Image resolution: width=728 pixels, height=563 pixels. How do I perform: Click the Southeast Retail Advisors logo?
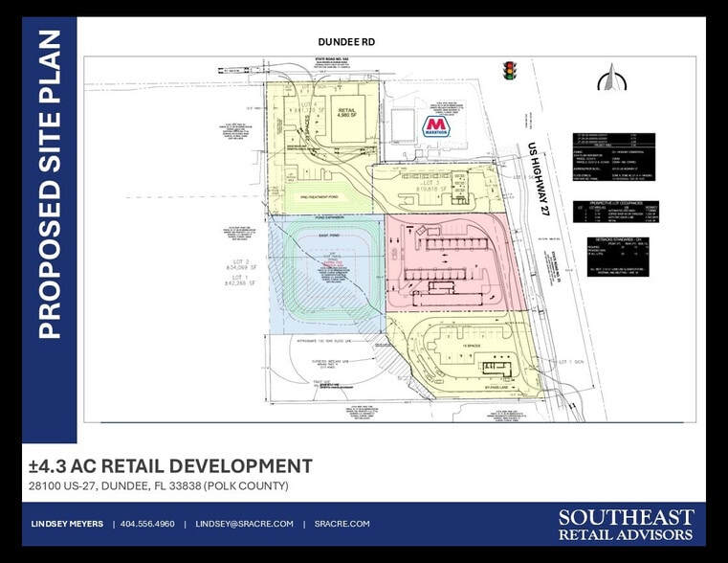[626, 525]
